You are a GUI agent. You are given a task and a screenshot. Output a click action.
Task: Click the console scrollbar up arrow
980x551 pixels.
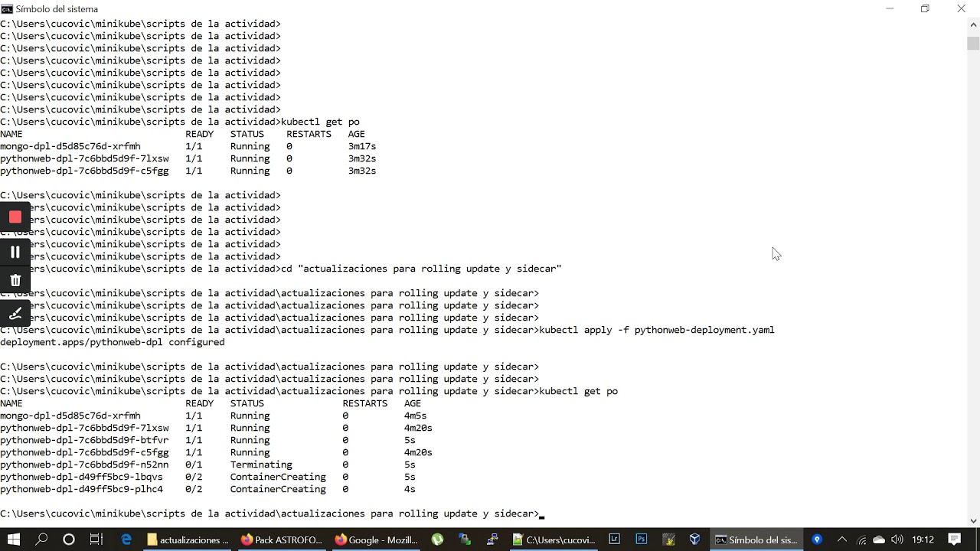tap(973, 24)
